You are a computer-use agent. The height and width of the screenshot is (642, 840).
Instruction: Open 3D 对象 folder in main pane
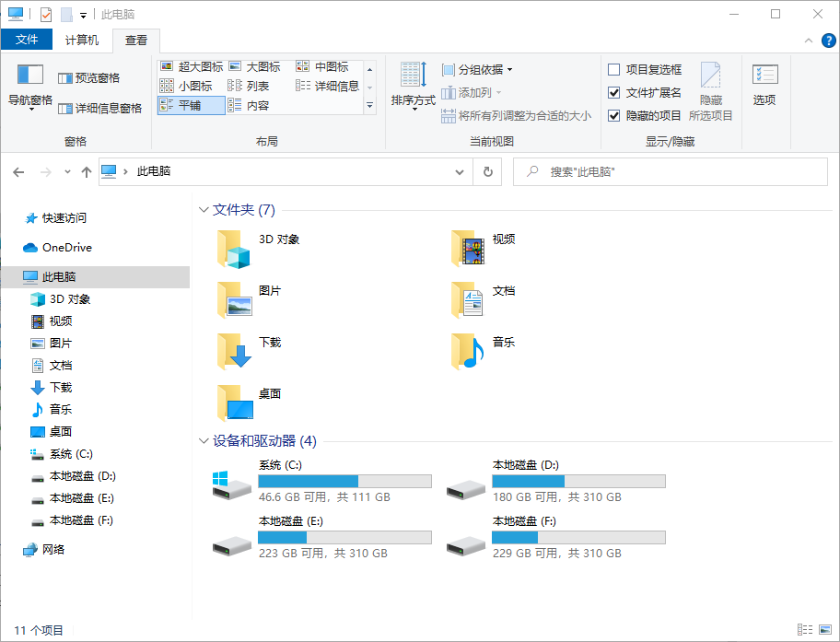point(259,249)
